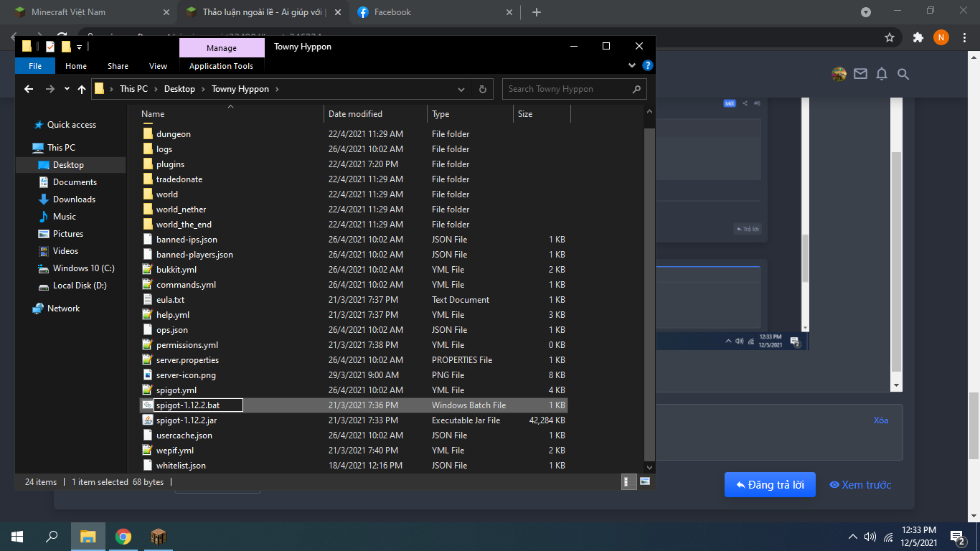This screenshot has height=551, width=980.
Task: Open the address bar history dropdown
Action: pos(461,89)
